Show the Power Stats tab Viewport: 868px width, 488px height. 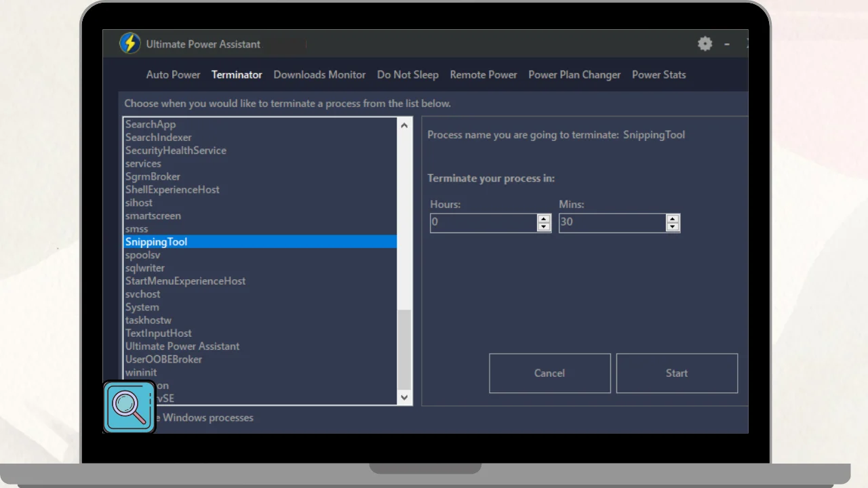coord(658,75)
